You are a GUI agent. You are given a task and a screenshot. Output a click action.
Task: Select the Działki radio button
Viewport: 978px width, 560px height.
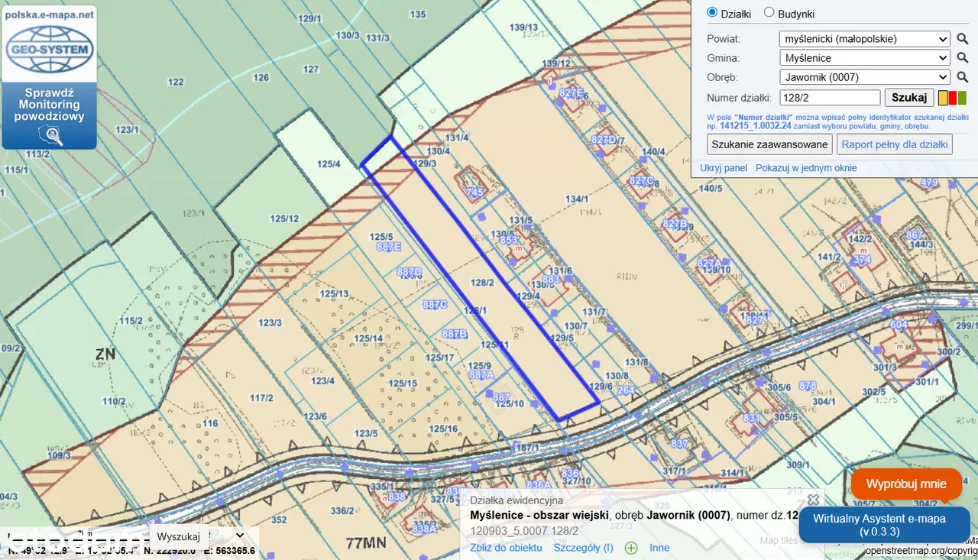click(712, 13)
